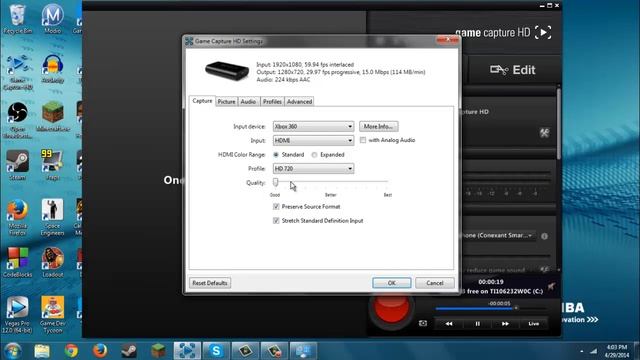Click the red record button
Image resolution: width=640 pixels, height=360 pixels.
click(x=391, y=308)
